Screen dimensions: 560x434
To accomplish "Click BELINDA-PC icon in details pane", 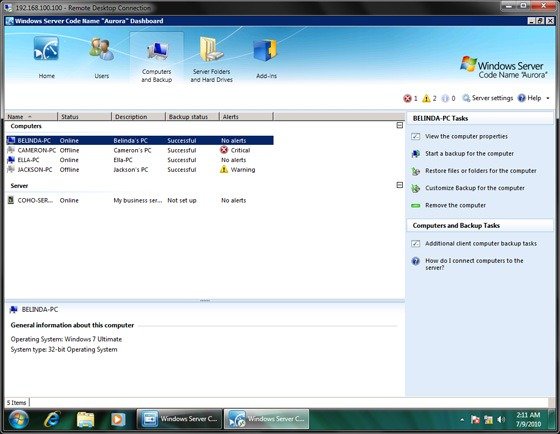I will (14, 310).
